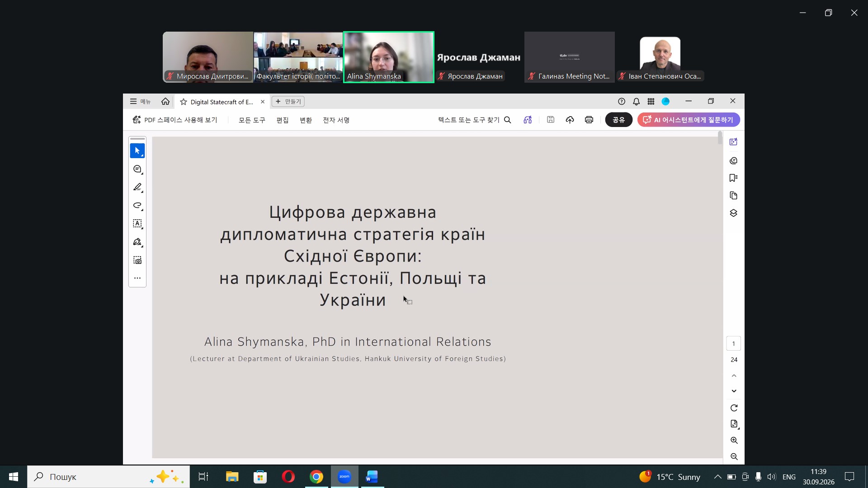868x488 pixels.
Task: Click the save disk icon
Action: tap(551, 120)
